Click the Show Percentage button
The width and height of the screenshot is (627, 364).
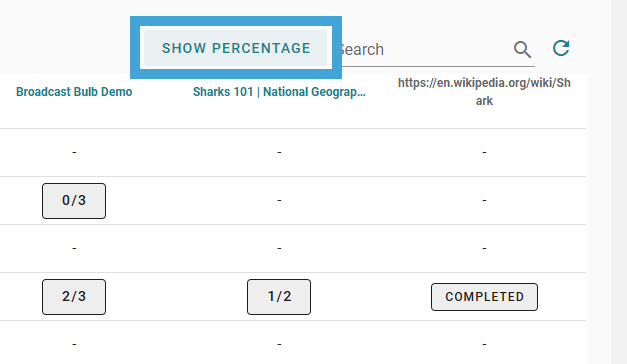pyautogui.click(x=236, y=48)
